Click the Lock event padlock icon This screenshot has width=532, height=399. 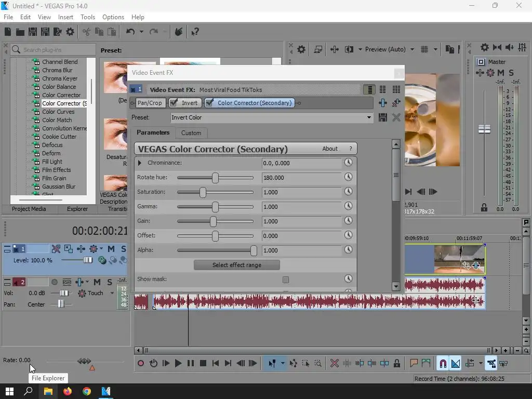396,363
